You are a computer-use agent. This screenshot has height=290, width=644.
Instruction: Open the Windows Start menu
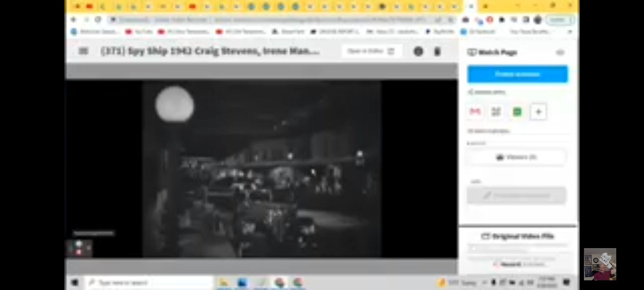(74, 282)
